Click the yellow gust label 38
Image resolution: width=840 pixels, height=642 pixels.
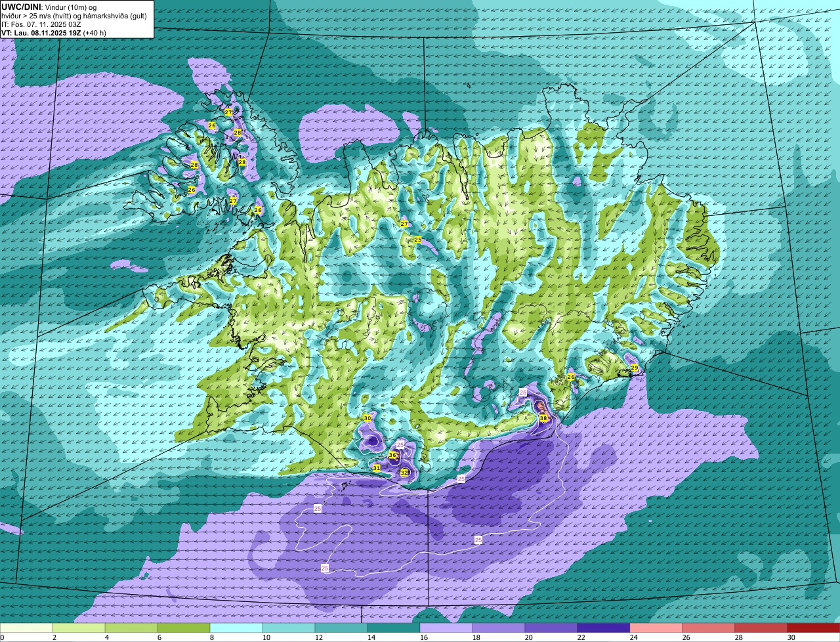point(543,418)
